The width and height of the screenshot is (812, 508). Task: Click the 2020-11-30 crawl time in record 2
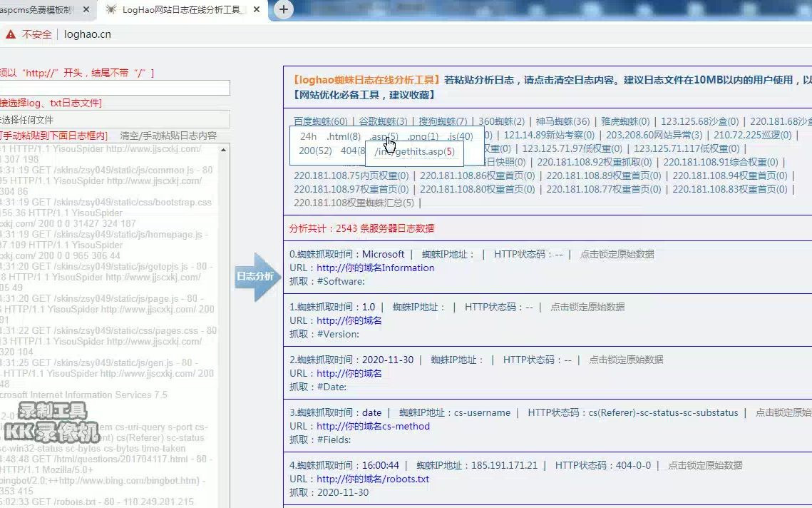[x=387, y=360]
